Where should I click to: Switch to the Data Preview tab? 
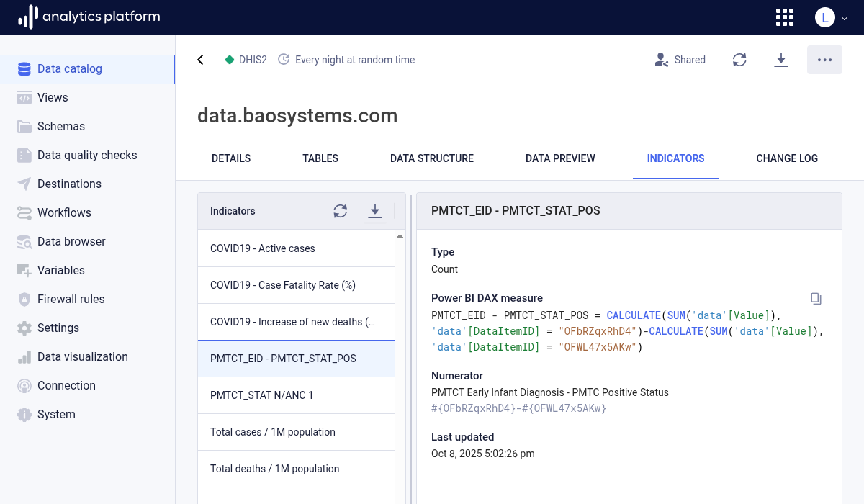[x=560, y=158]
